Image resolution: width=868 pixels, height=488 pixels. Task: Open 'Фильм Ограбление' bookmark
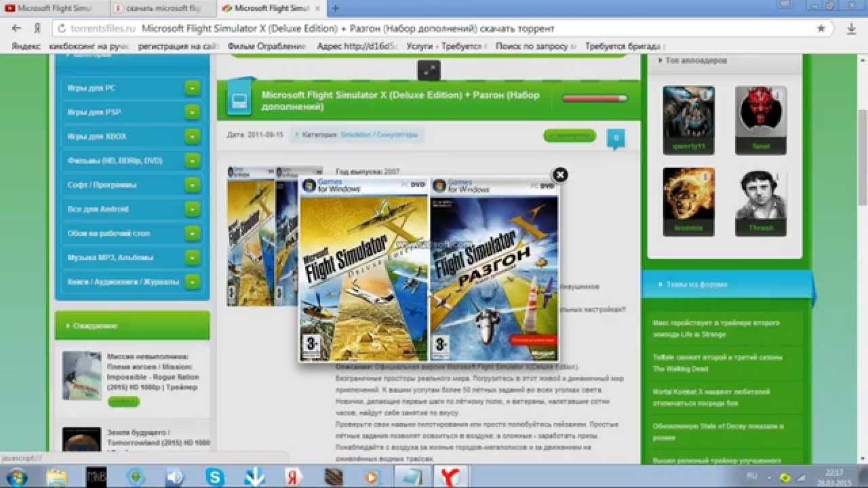click(267, 46)
